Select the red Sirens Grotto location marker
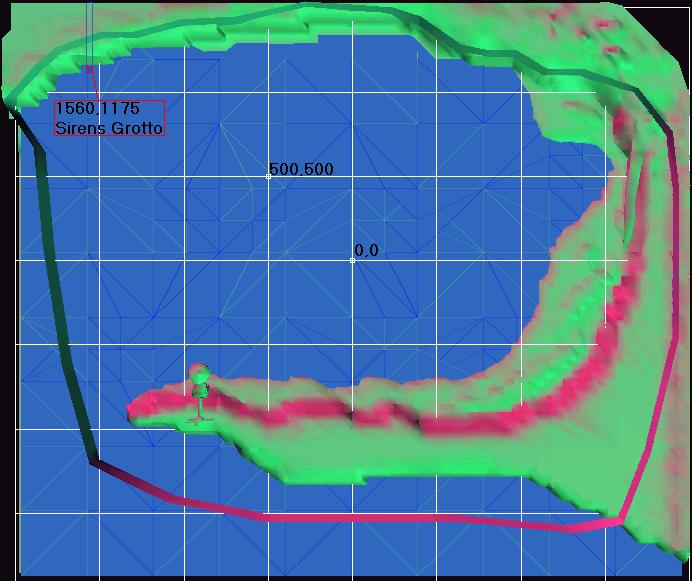 pyautogui.click(x=90, y=70)
